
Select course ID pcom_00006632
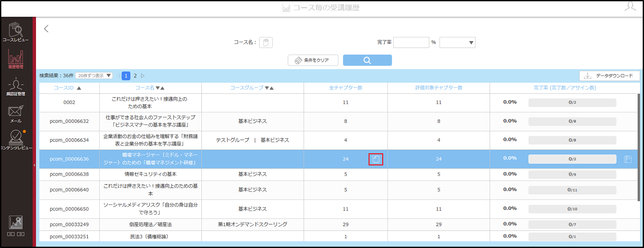pyautogui.click(x=69, y=121)
